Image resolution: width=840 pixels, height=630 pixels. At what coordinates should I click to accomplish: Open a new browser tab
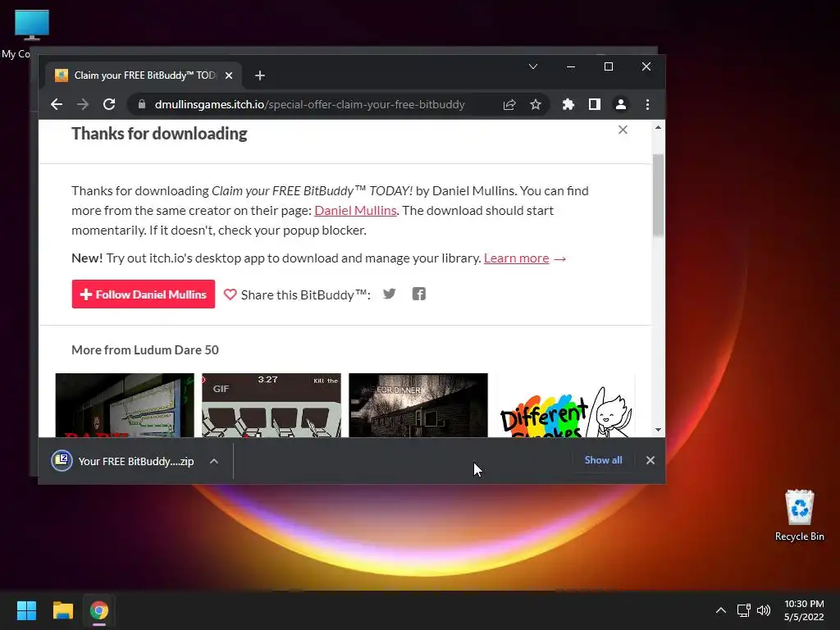coord(260,75)
